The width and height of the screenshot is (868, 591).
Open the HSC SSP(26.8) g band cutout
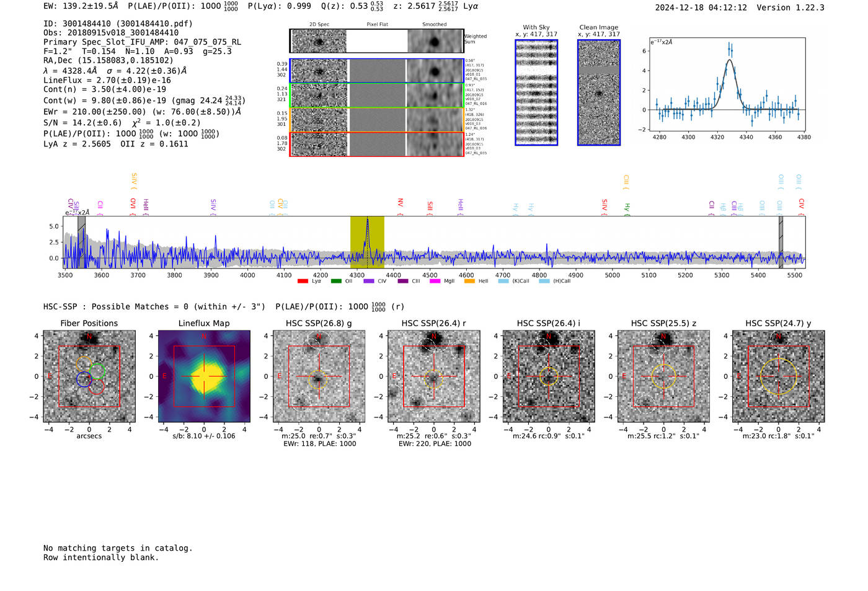(319, 376)
